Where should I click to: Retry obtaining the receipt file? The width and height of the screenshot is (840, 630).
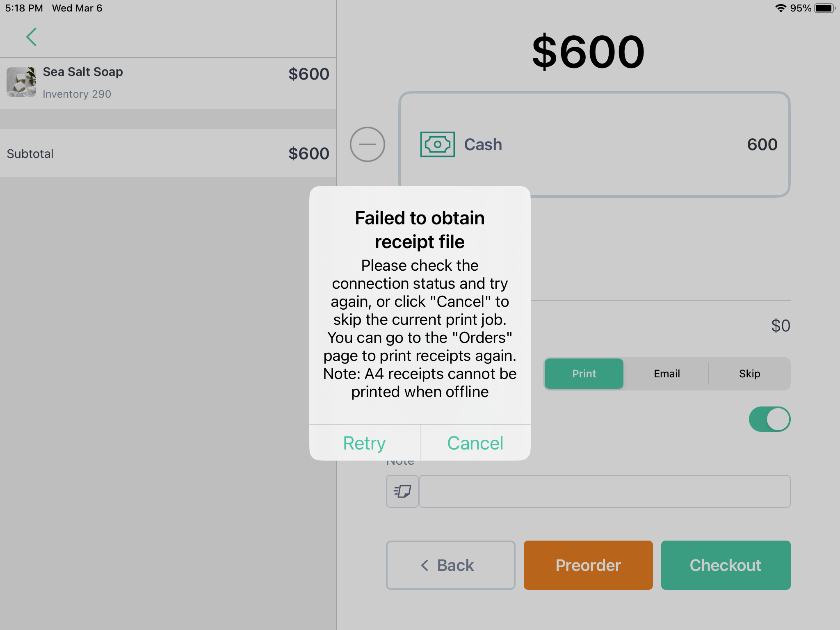coord(364,443)
